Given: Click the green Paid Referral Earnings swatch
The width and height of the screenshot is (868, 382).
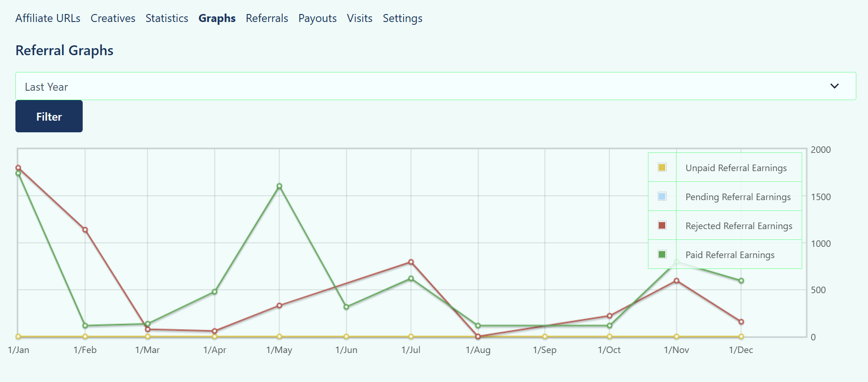Looking at the screenshot, I should [662, 254].
